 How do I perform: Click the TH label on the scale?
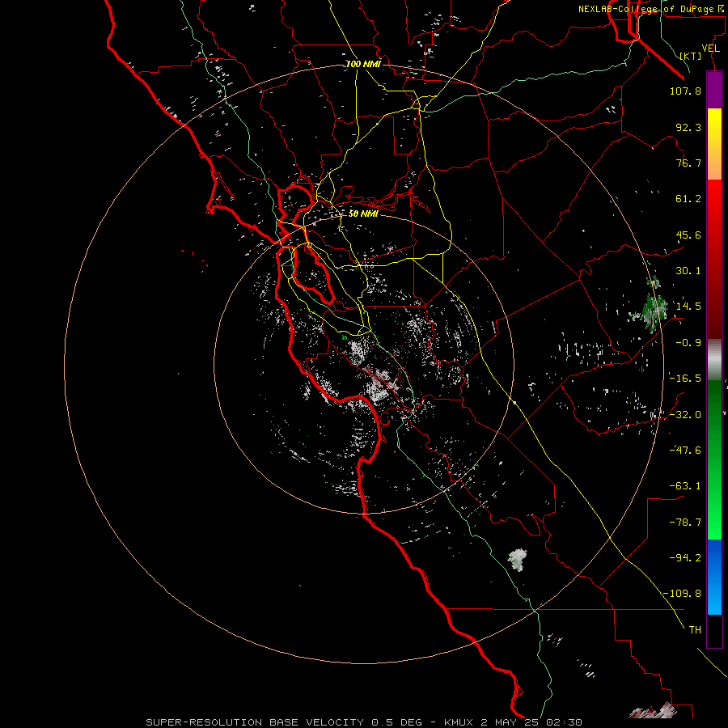point(695,630)
